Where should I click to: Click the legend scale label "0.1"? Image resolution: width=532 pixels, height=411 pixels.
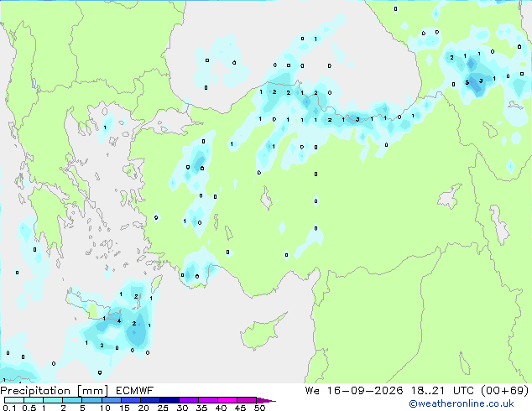pyautogui.click(x=9, y=408)
